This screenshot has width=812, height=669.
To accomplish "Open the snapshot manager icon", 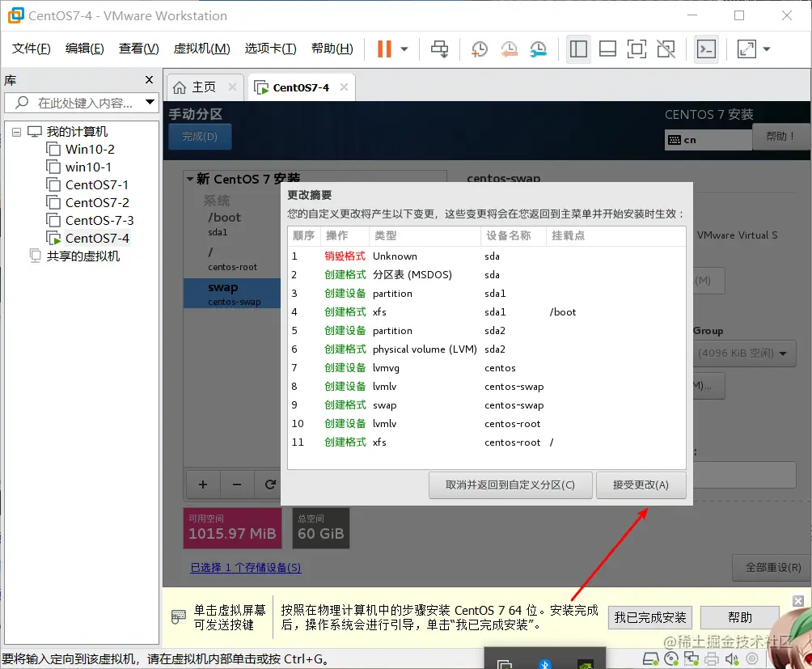I will click(538, 49).
